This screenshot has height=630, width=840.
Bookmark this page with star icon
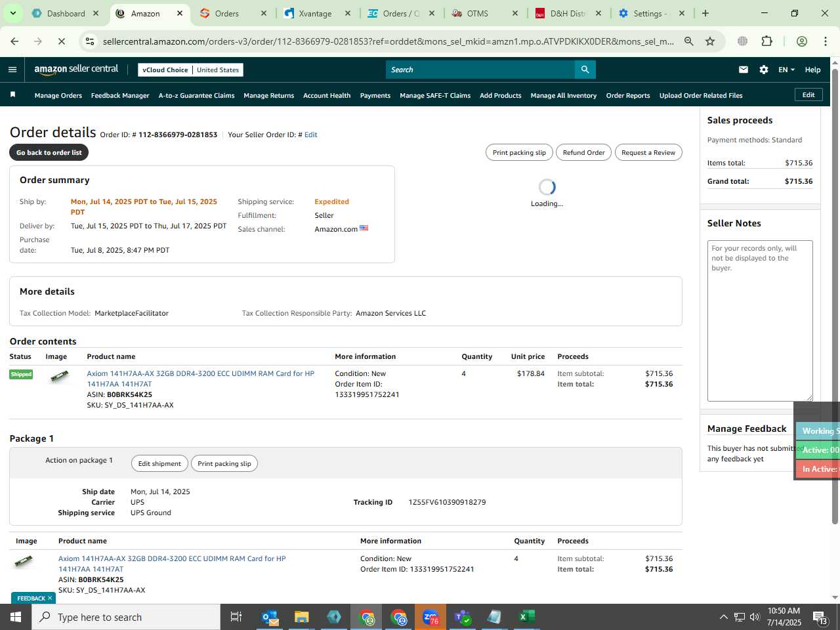(710, 41)
